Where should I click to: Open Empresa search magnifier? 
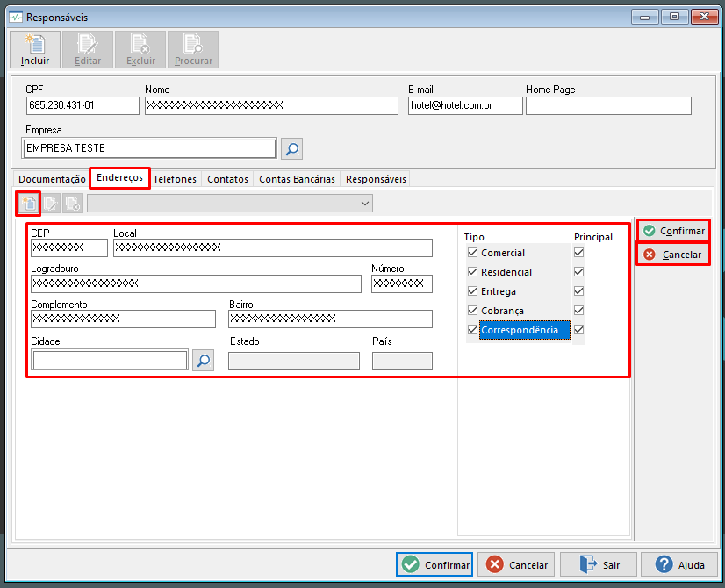(291, 149)
